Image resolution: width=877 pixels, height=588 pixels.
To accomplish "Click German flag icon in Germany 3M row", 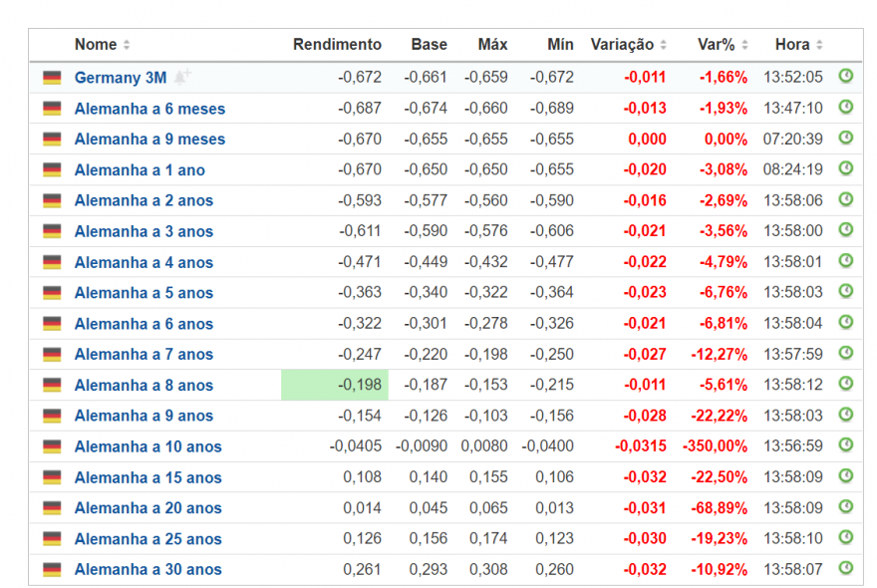I will tap(52, 77).
